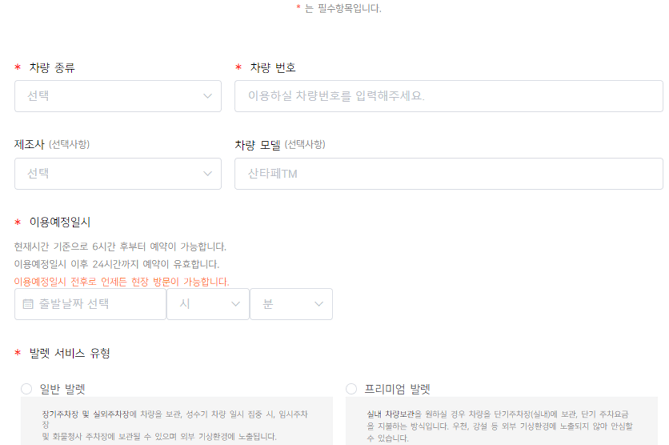This screenshot has height=445, width=669.
Task: Click the 차량 모델 input field
Action: click(x=449, y=174)
